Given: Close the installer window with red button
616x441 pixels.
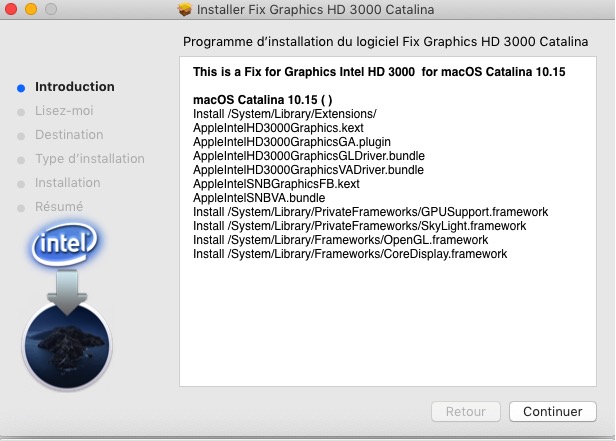Looking at the screenshot, I should tap(11, 9).
